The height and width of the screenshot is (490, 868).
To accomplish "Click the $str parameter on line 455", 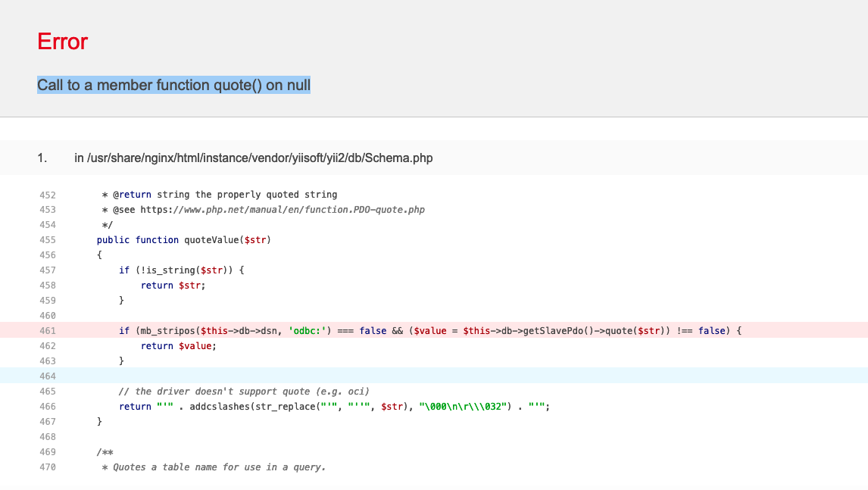I will (x=255, y=239).
